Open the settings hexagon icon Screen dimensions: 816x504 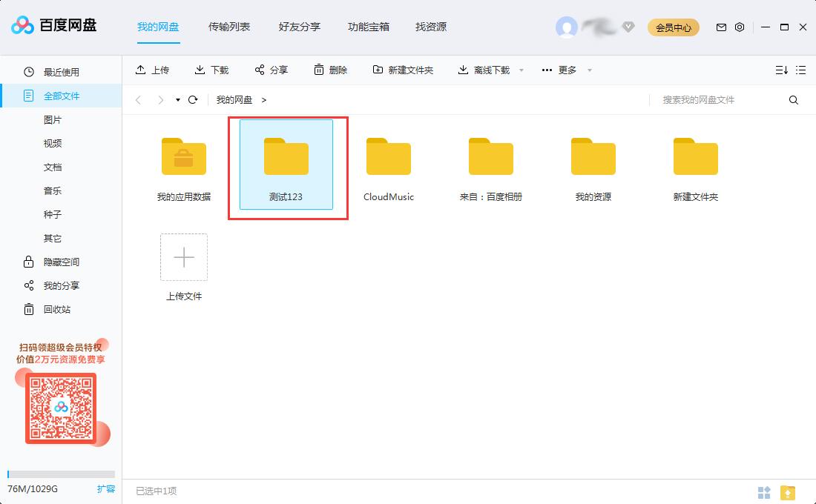point(740,27)
